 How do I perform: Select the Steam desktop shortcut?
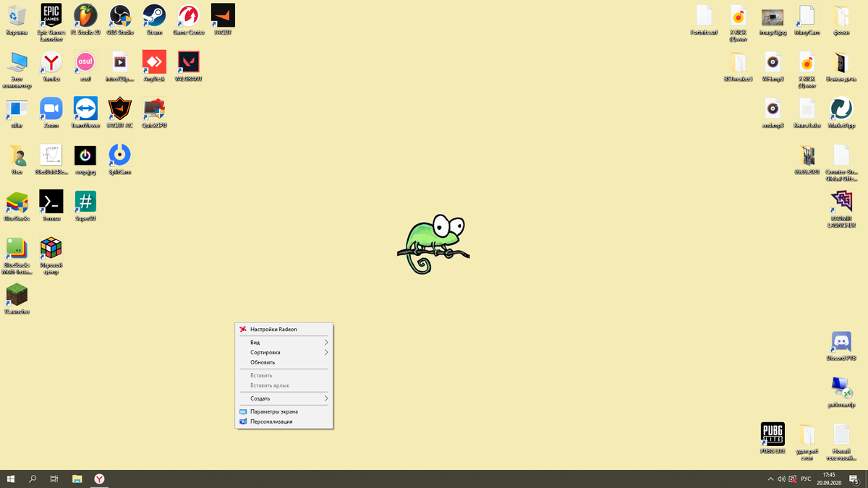point(154,20)
